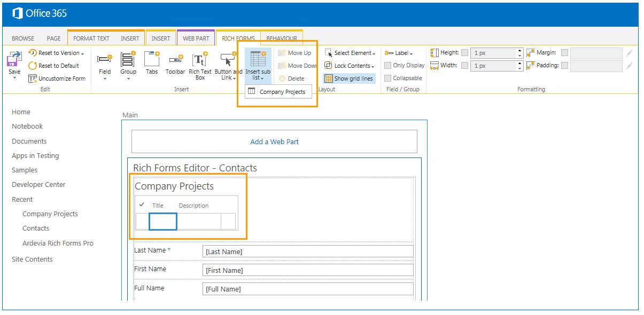Click the pencil icon next to Padding
This screenshot has height=315, width=644.
630,66
